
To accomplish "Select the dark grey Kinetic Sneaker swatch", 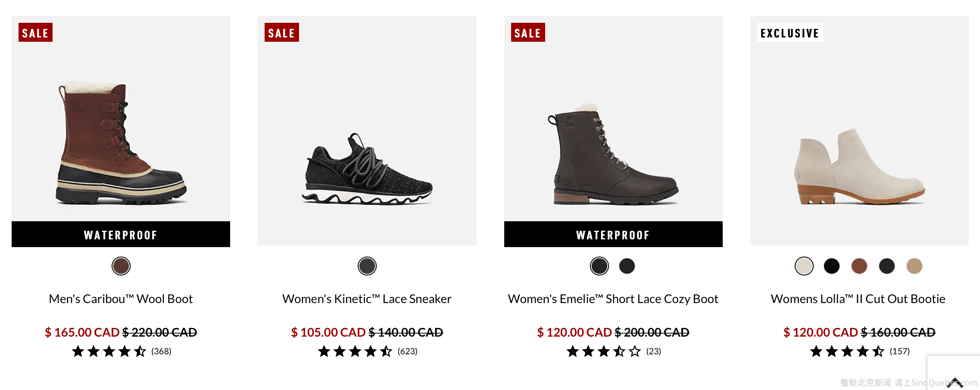I will point(367,266).
